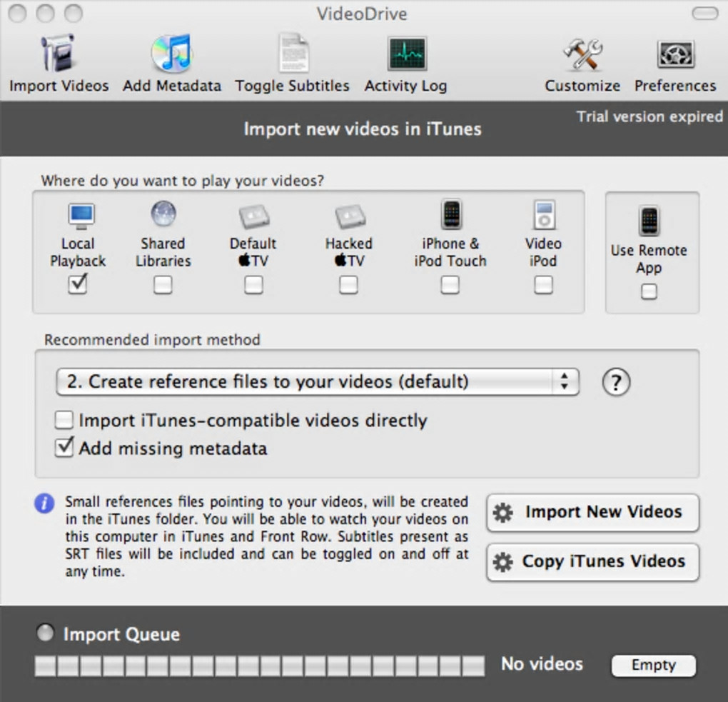Click the Import New Videos button
728x702 pixels.
pyautogui.click(x=593, y=513)
